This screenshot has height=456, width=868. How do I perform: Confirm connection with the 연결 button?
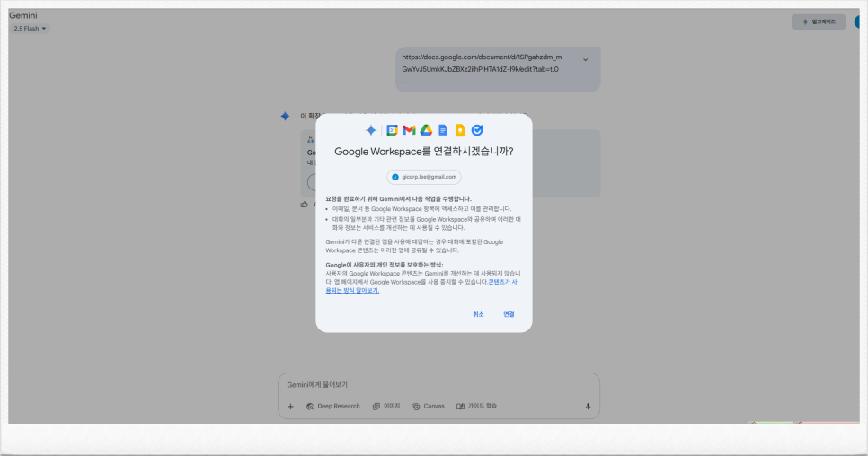click(x=509, y=314)
